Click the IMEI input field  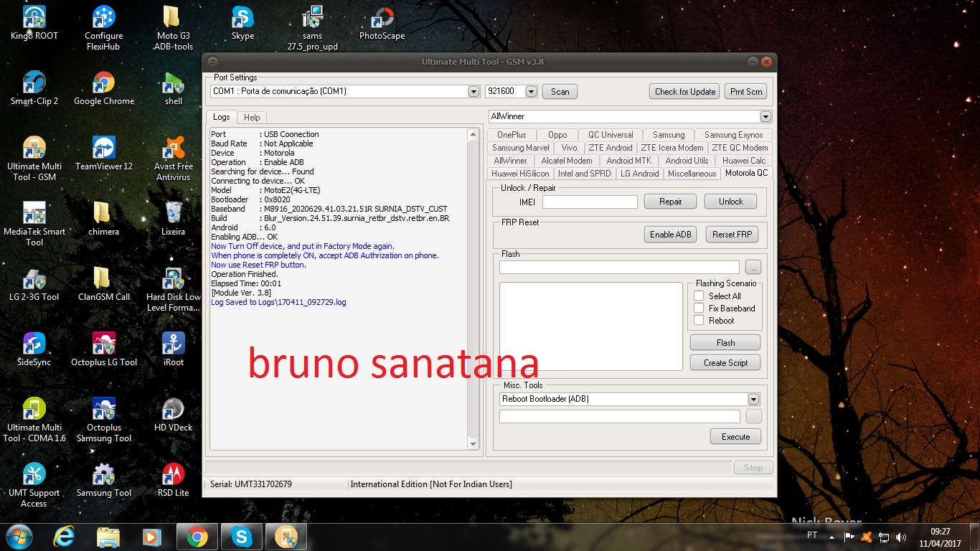tap(590, 202)
